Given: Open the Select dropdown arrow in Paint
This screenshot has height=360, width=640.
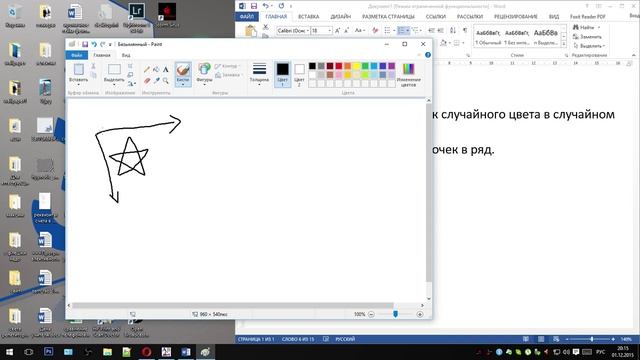Looking at the screenshot, I should [x=114, y=84].
